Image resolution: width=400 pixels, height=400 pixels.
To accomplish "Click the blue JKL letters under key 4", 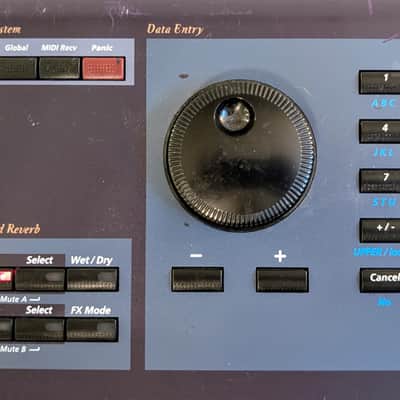I will (383, 153).
